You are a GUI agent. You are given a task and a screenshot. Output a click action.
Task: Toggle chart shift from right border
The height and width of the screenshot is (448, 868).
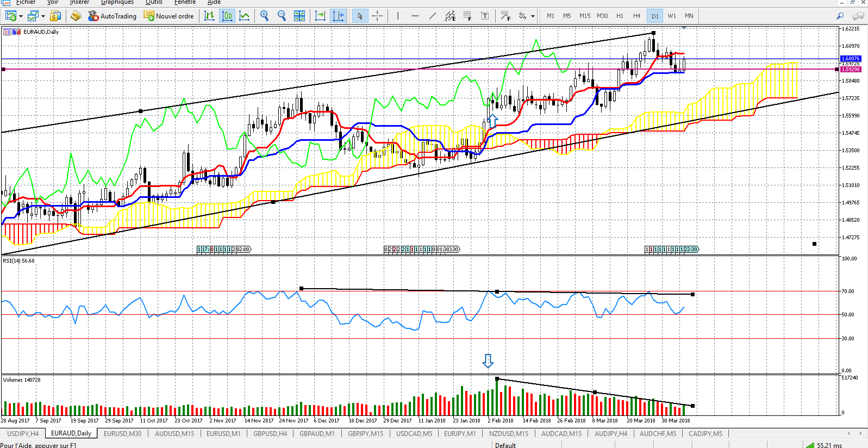pos(338,16)
